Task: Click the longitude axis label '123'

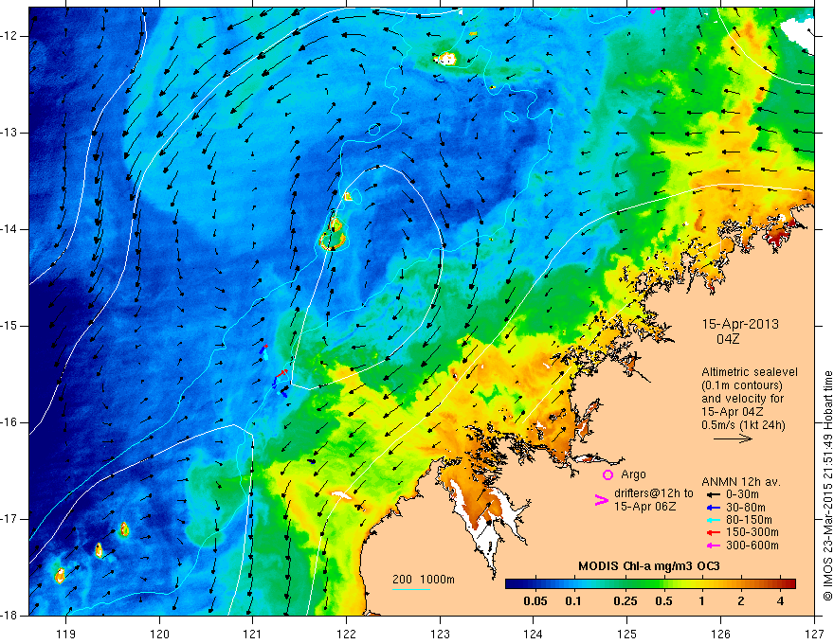Action: coord(440,634)
